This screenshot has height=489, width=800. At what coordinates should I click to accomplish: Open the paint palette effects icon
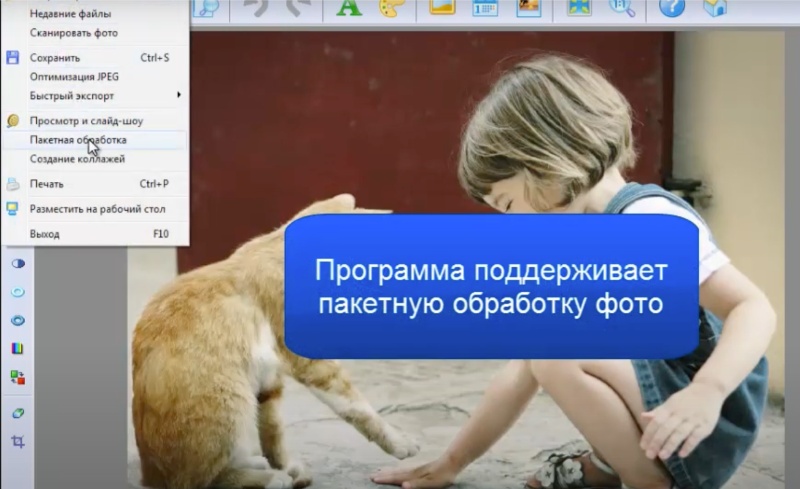(x=392, y=7)
